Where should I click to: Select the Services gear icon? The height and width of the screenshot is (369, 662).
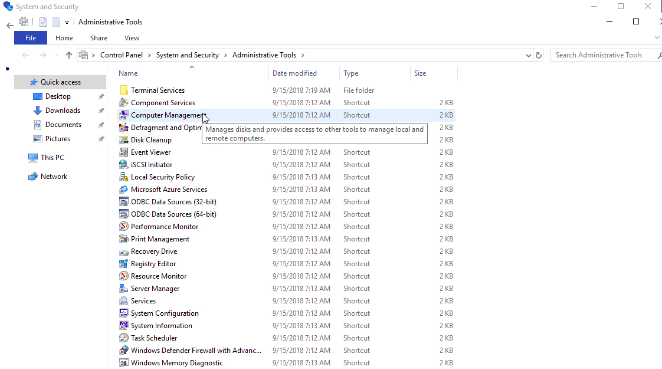[123, 301]
